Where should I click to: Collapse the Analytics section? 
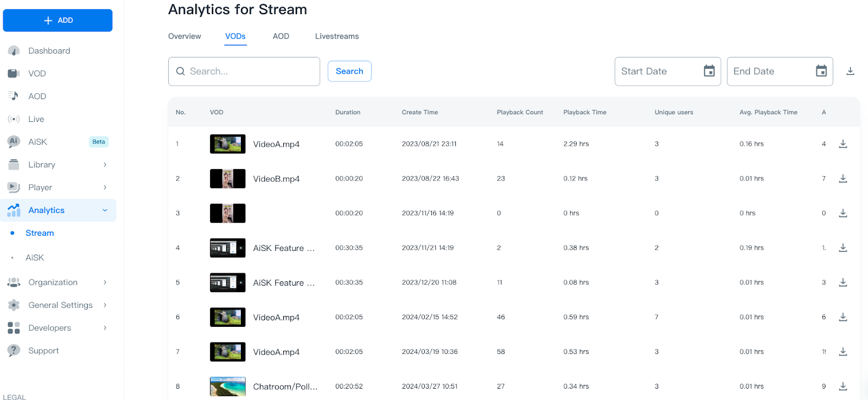pyautogui.click(x=105, y=210)
